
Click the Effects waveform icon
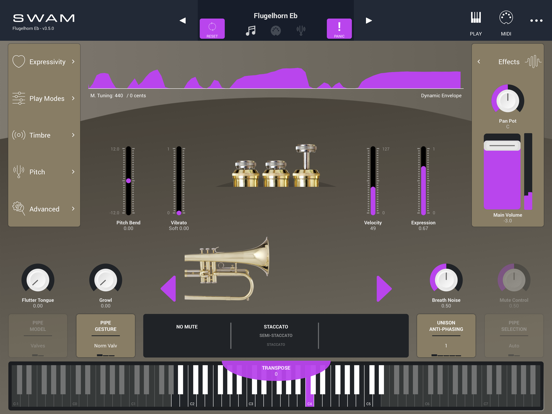(533, 62)
